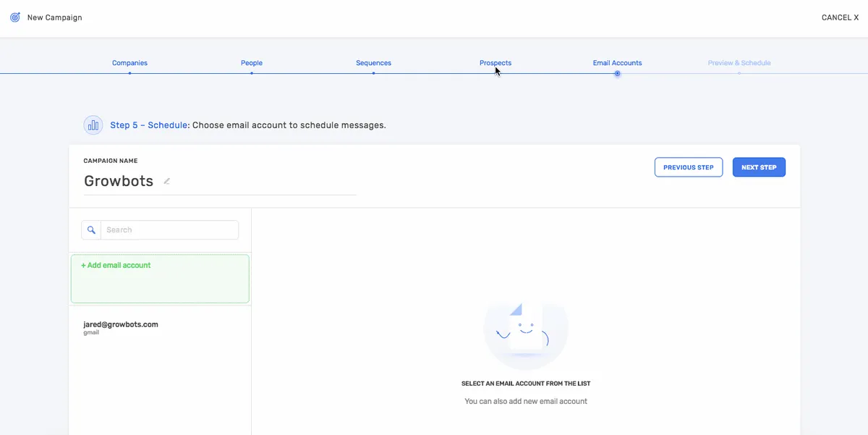The image size is (868, 435).
Task: Go to the People step
Action: (x=252, y=63)
